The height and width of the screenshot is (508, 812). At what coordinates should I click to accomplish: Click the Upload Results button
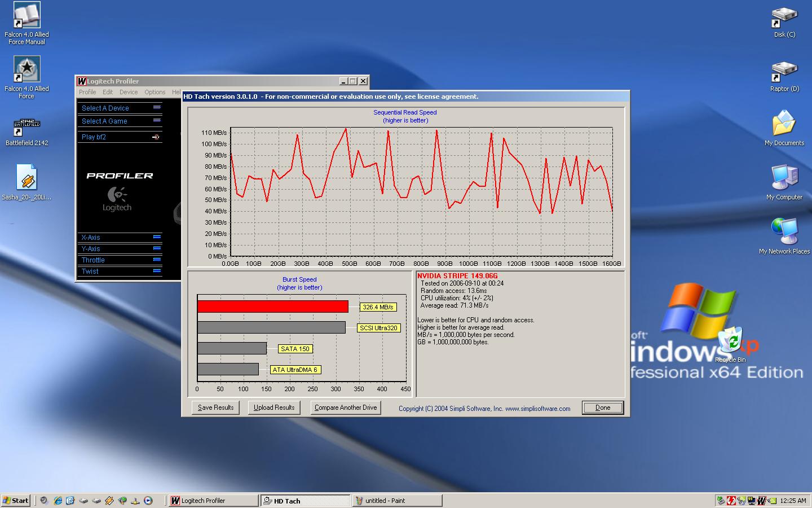(x=274, y=408)
